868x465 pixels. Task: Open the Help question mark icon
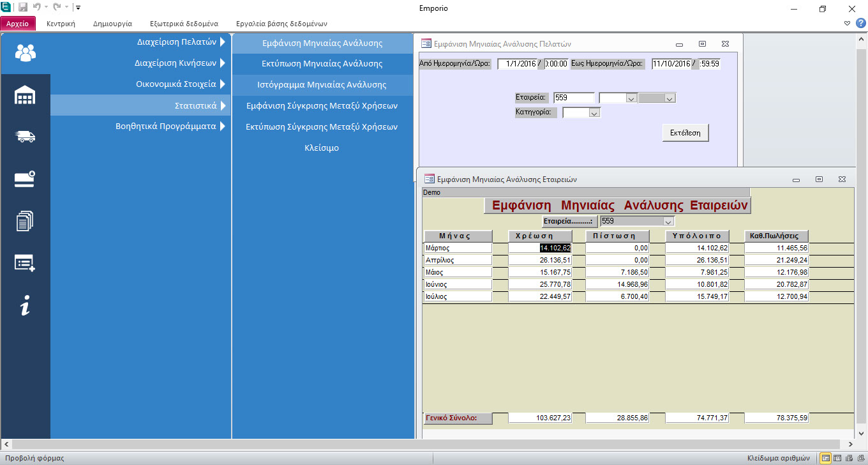860,23
